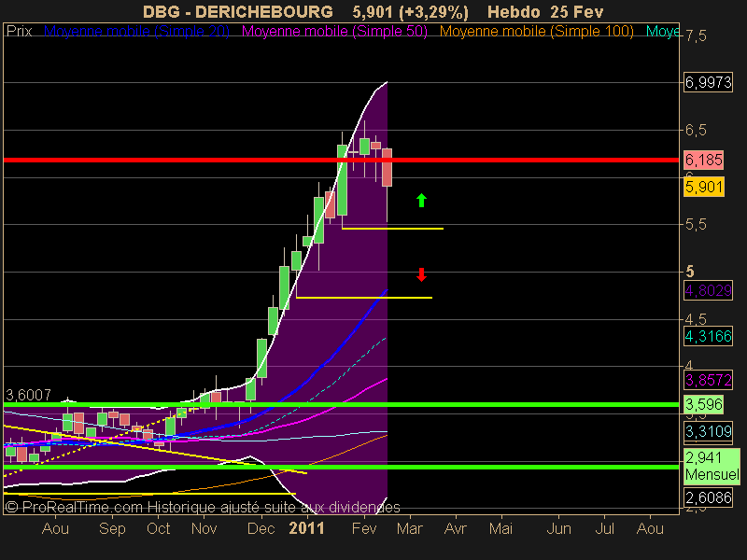Screen dimensions: 747x560
Task: Click the green 3,596 support price tag
Action: (704, 404)
